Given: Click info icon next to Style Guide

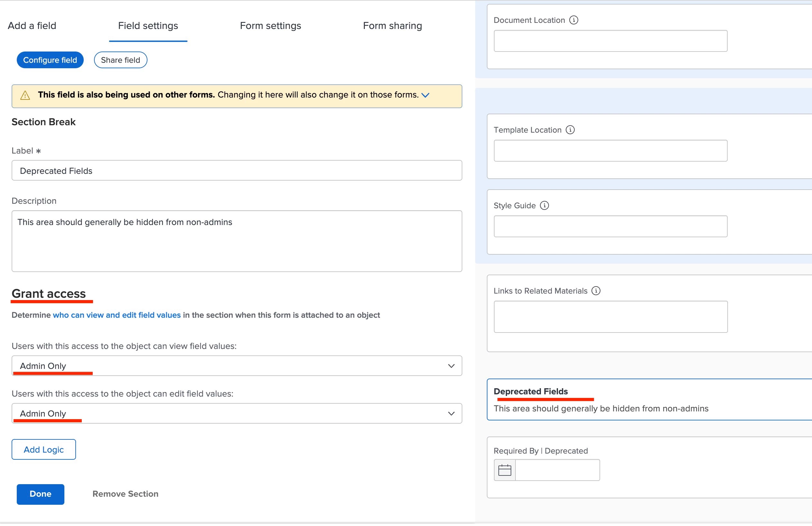Looking at the screenshot, I should (x=544, y=205).
